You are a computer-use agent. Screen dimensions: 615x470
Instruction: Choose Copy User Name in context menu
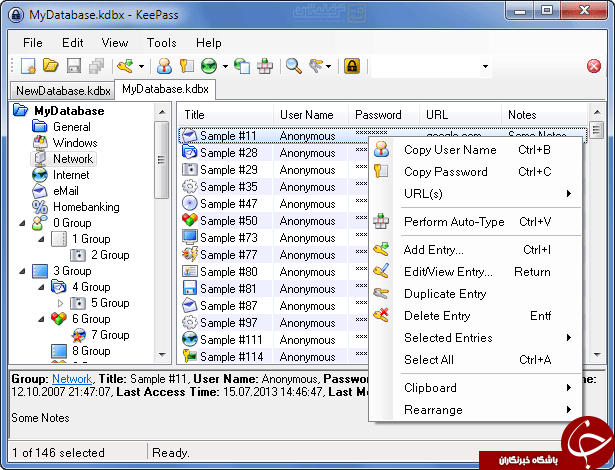pos(475,150)
